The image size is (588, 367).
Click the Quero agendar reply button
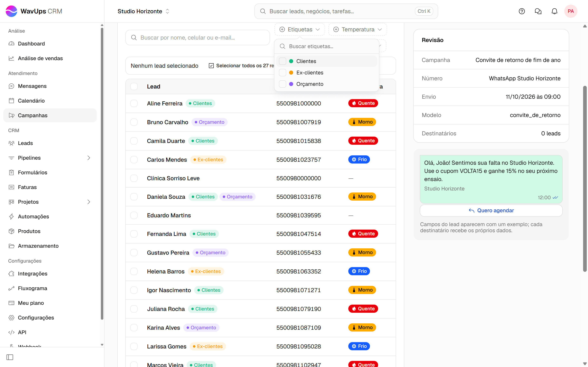click(491, 210)
